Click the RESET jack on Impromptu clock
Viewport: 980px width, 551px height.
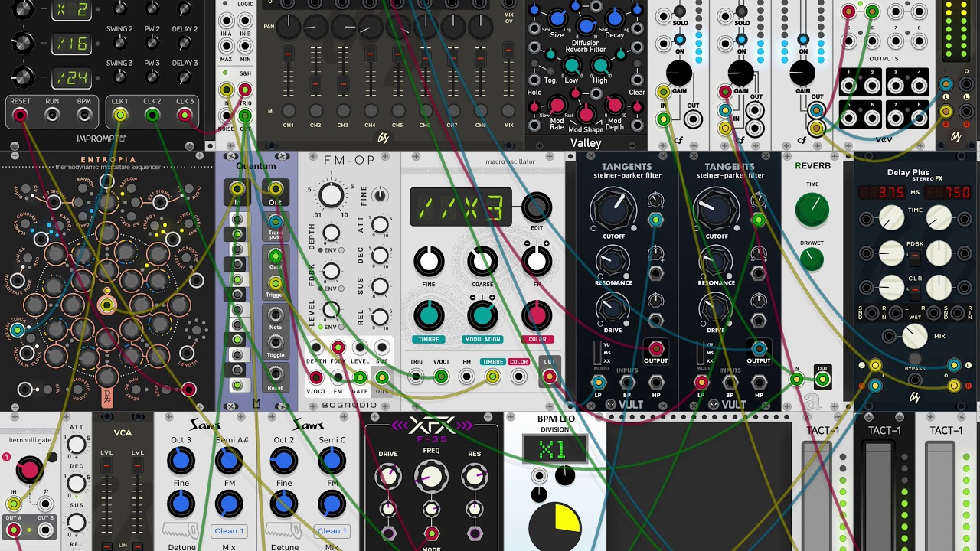click(x=21, y=116)
